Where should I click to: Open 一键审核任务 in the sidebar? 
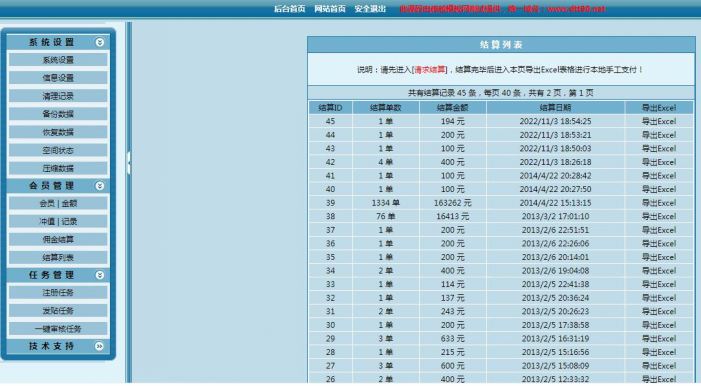point(58,329)
